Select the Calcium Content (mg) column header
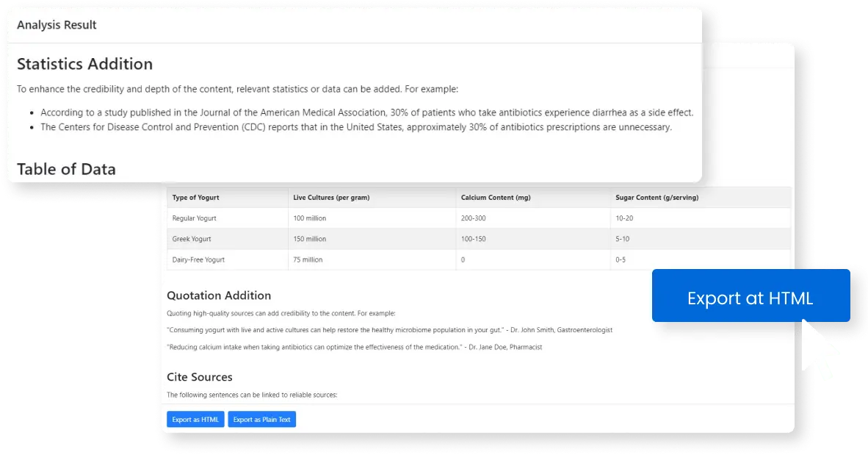Viewport: 868px width, 455px height. point(496,198)
